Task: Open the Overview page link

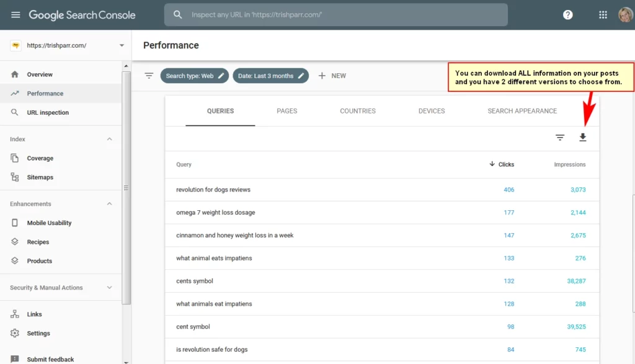Action: point(40,74)
